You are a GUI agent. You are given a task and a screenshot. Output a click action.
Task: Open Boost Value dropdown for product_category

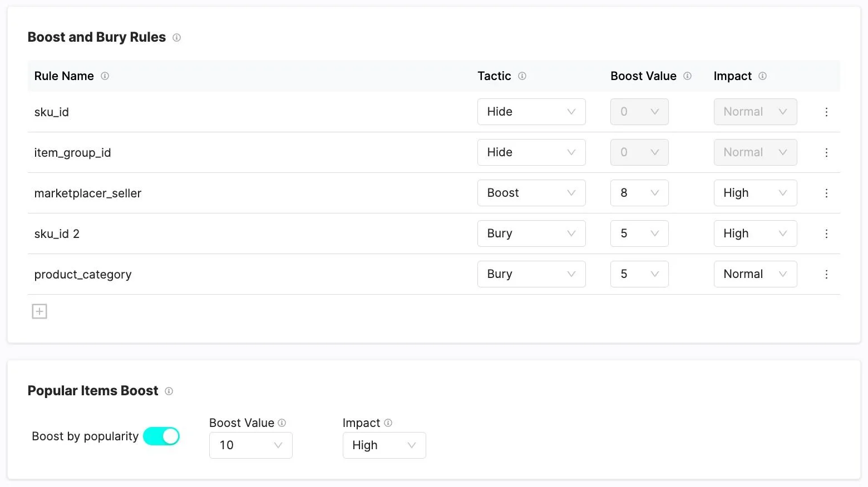coord(639,274)
